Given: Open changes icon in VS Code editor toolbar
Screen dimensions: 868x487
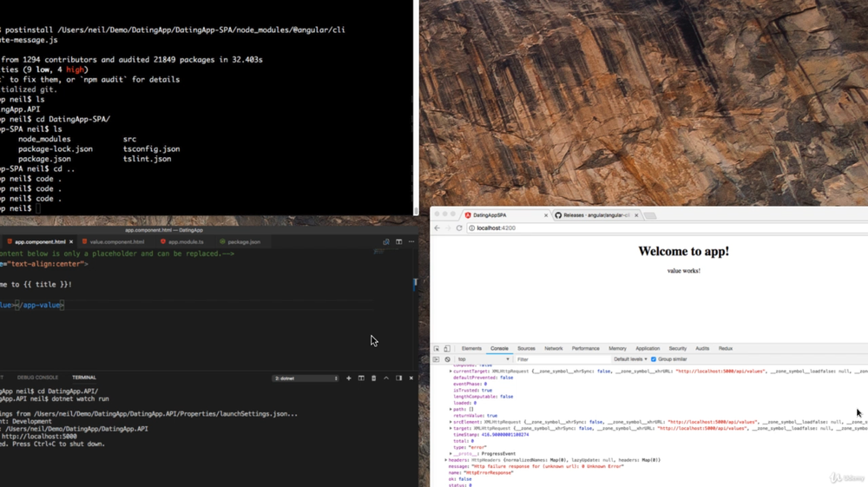Looking at the screenshot, I should coord(386,242).
